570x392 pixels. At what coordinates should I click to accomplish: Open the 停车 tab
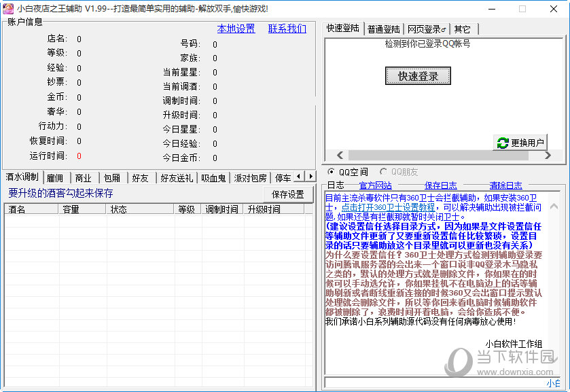click(x=283, y=178)
